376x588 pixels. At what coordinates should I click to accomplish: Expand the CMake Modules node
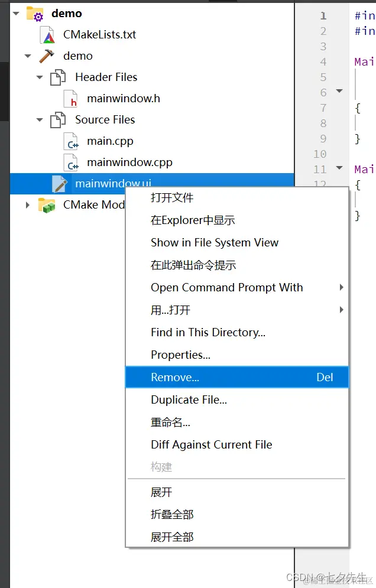[28, 205]
